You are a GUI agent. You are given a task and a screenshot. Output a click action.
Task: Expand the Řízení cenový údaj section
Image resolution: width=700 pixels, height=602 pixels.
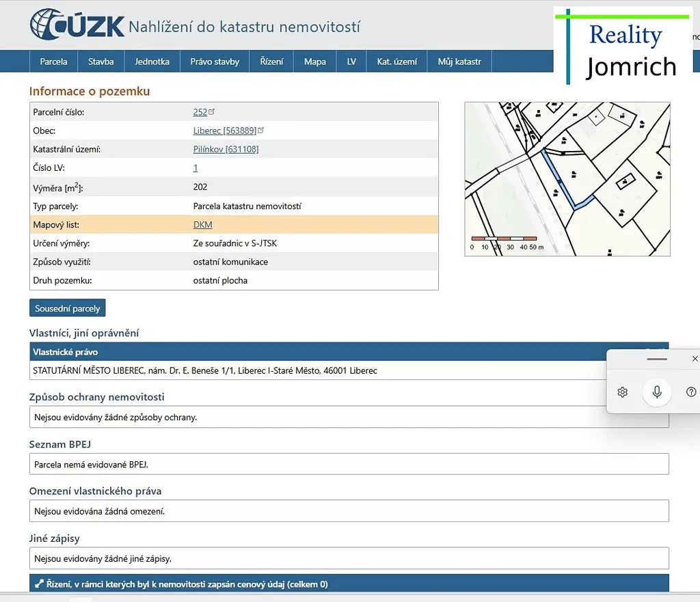(x=187, y=584)
